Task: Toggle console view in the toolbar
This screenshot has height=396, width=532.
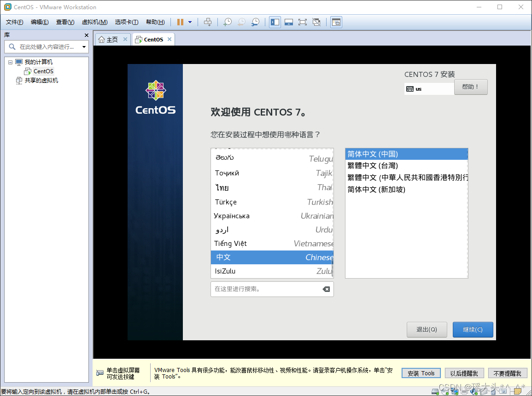Action: click(288, 22)
